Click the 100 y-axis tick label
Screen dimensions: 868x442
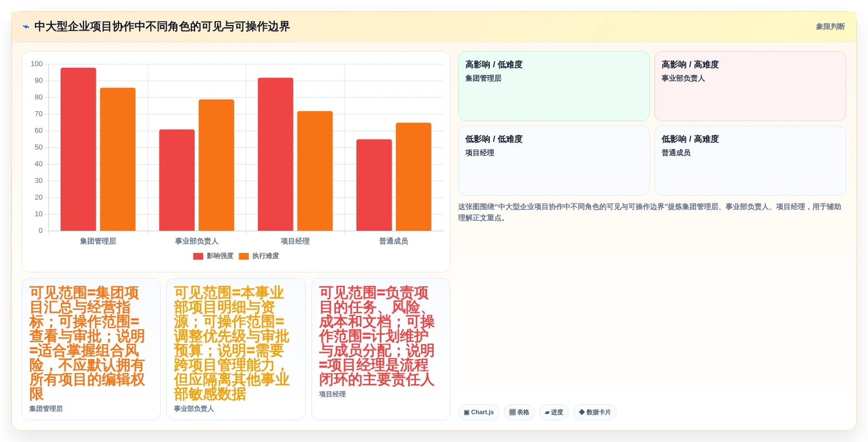click(x=37, y=64)
